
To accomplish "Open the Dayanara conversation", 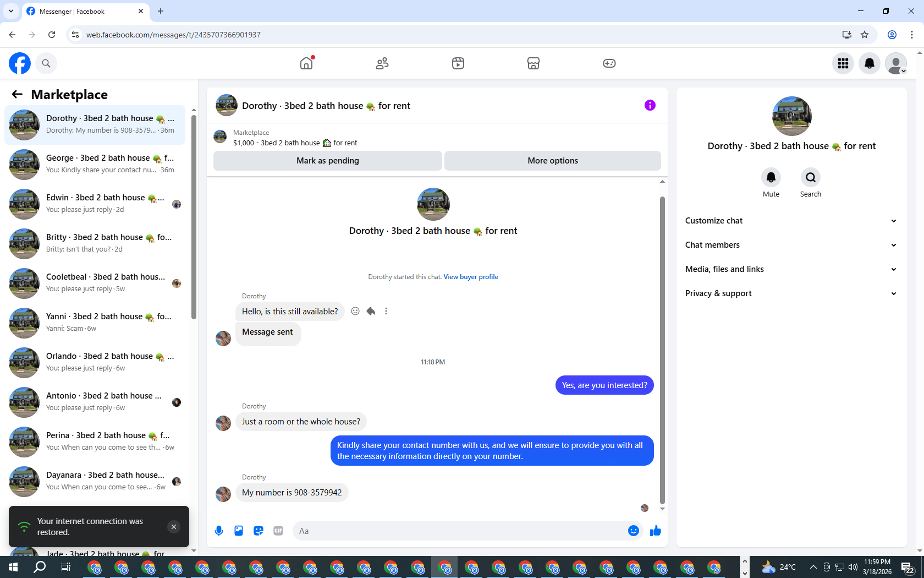I will point(95,482).
